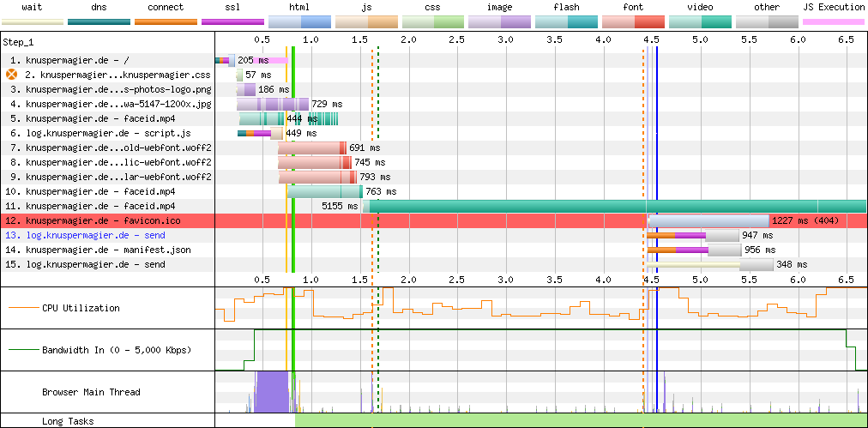
Task: Select the failed request 12 favicon.ico label
Action: click(x=93, y=221)
